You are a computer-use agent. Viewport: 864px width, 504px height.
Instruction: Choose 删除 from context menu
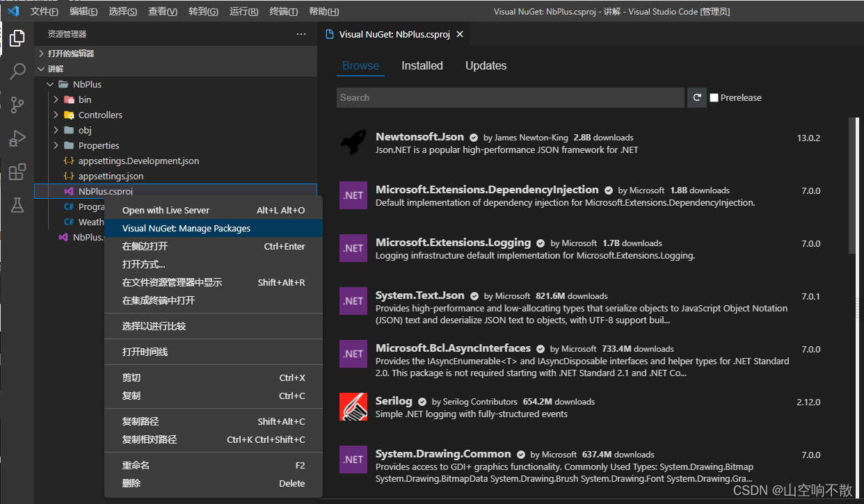click(214, 483)
